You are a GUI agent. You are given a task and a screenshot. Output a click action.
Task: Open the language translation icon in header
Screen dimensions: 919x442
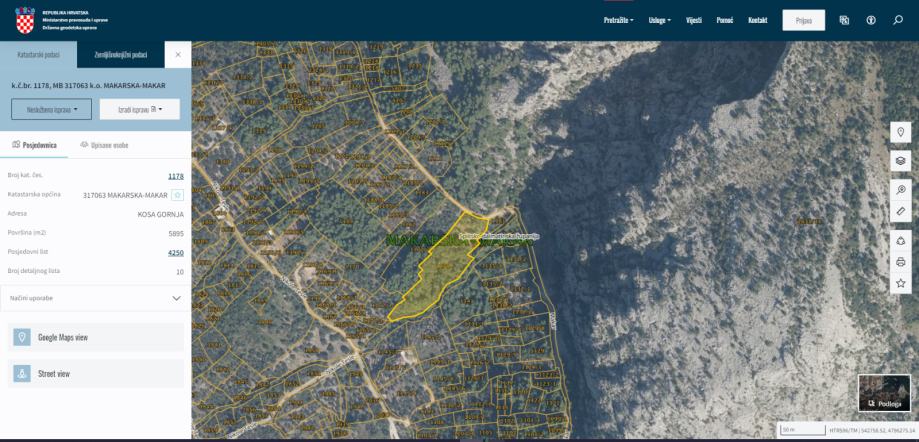click(844, 20)
